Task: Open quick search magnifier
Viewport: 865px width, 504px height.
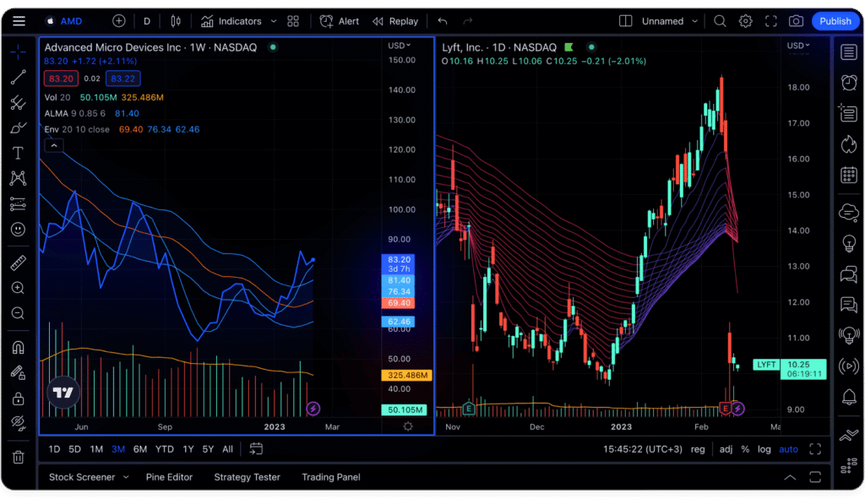Action: tap(720, 21)
